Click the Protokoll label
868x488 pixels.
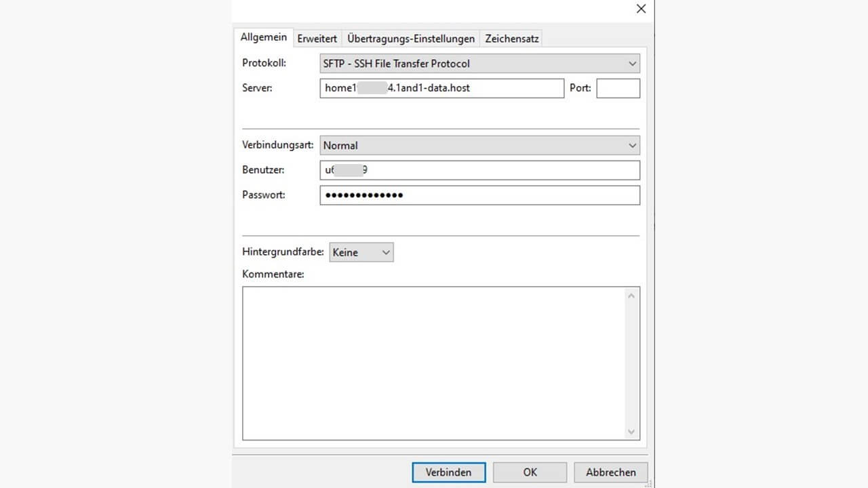[264, 63]
